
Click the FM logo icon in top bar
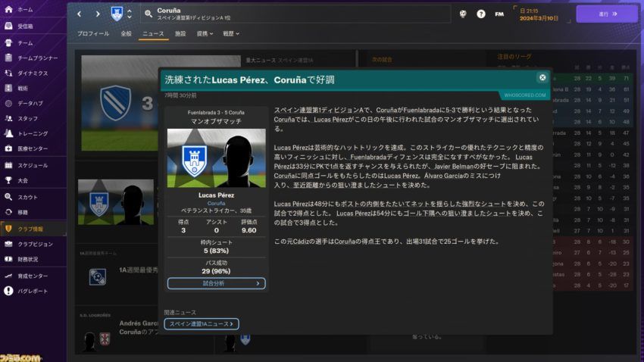point(499,14)
